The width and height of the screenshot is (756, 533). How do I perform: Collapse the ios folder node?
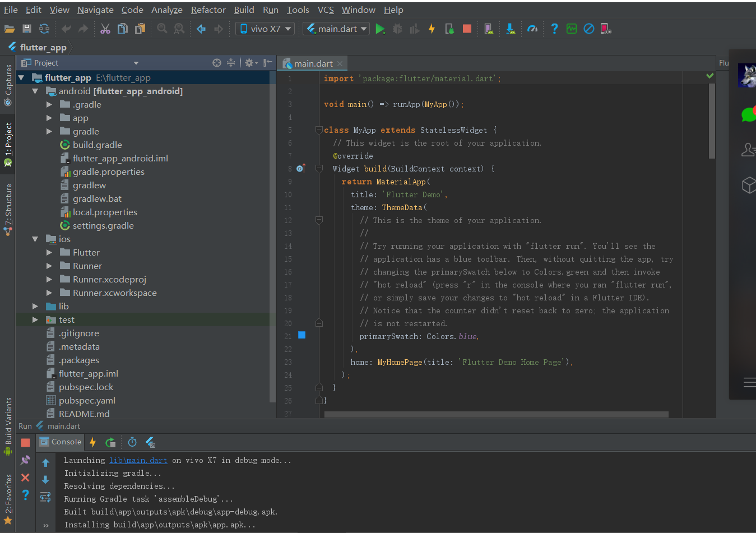click(35, 239)
